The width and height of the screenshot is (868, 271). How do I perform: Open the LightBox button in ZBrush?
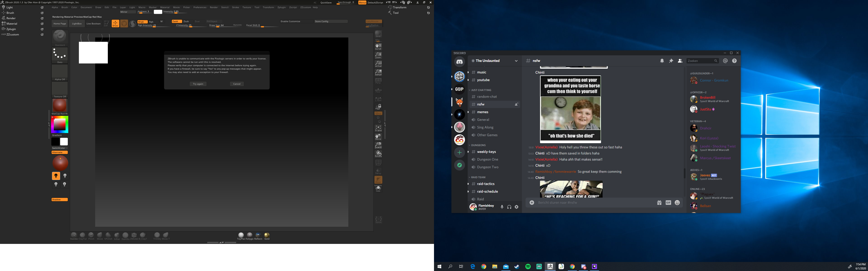(77, 23)
